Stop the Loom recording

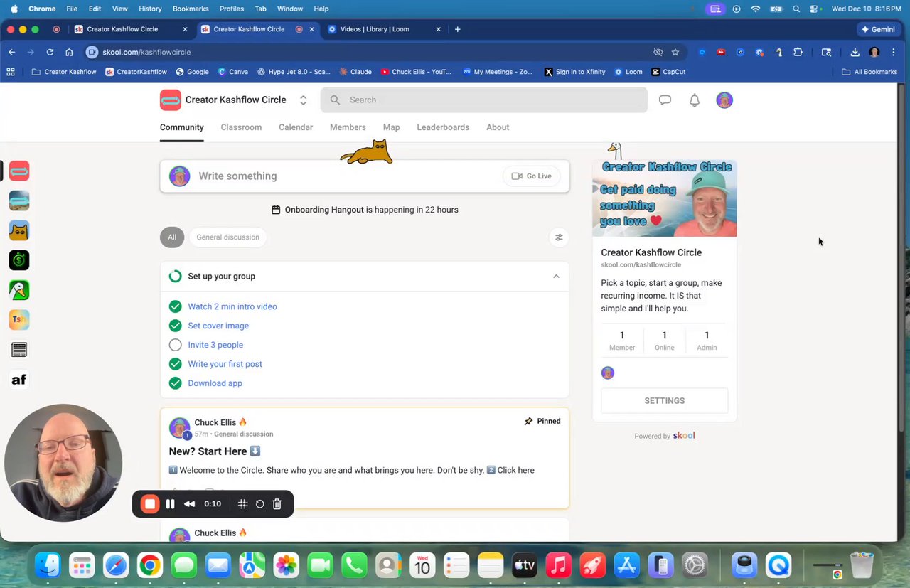click(150, 504)
